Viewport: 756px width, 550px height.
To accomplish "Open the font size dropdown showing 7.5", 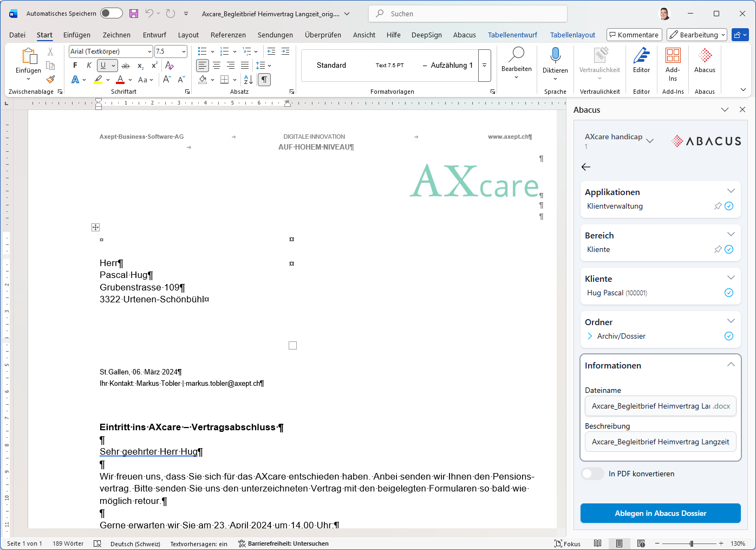I will [184, 51].
